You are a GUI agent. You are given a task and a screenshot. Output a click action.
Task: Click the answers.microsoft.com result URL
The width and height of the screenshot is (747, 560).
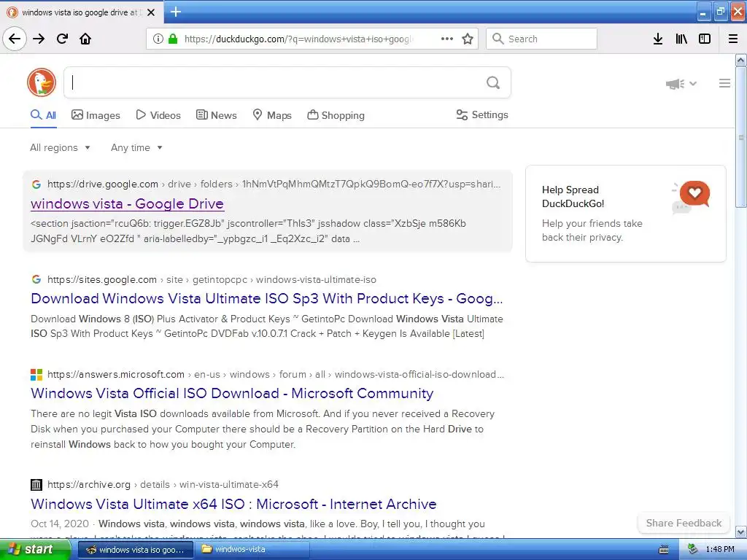pos(275,375)
